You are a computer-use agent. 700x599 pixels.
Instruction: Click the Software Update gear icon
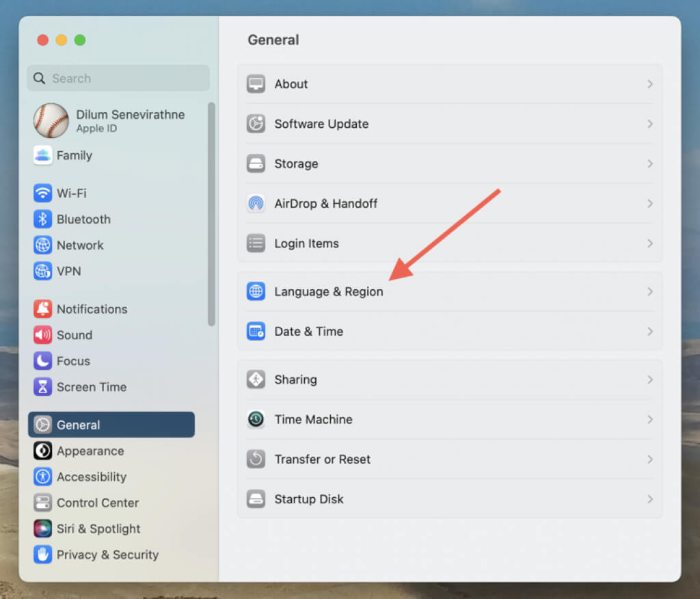pyautogui.click(x=256, y=124)
